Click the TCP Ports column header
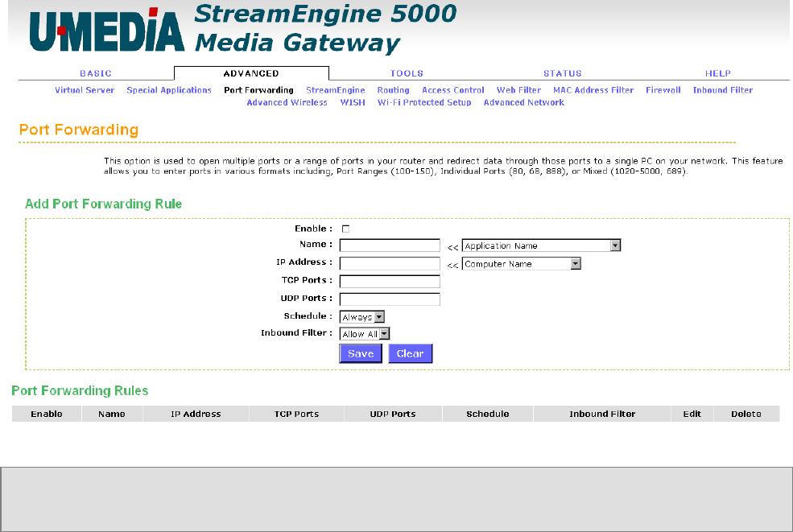 point(296,414)
